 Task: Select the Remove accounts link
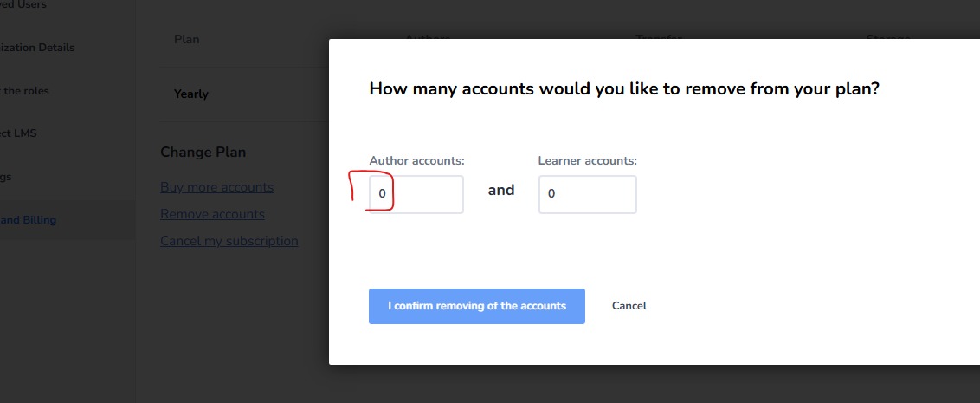tap(212, 214)
